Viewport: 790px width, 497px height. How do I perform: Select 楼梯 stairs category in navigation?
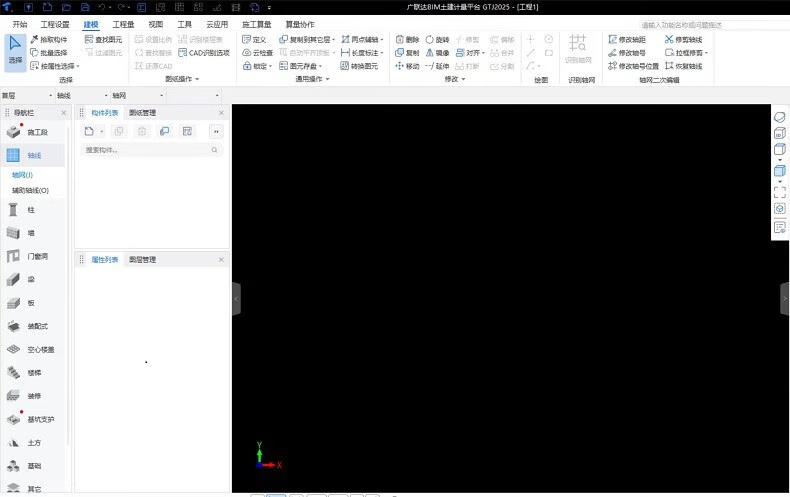click(x=34, y=372)
